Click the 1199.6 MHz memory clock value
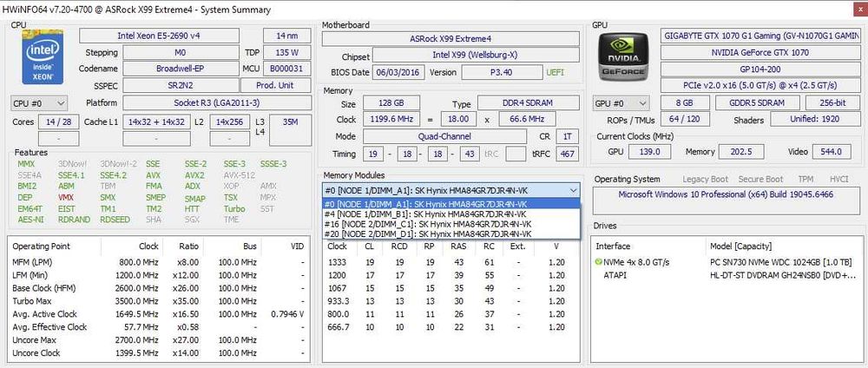The height and width of the screenshot is (368, 868). pos(391,119)
